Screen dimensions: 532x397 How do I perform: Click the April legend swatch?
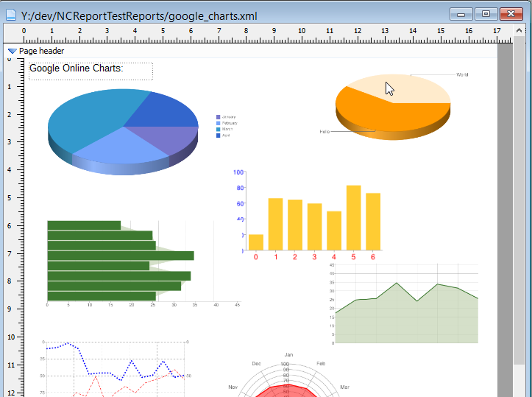[x=218, y=136]
